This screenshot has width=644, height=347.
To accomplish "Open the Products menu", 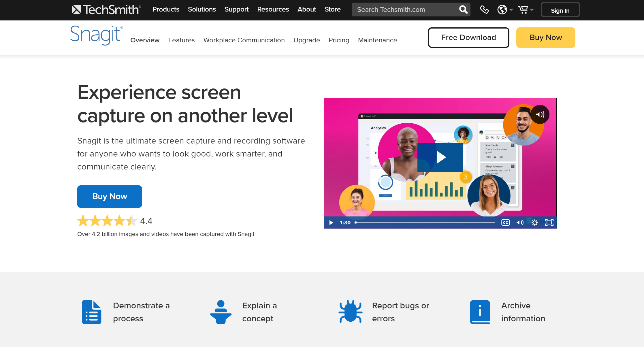I will coord(166,10).
